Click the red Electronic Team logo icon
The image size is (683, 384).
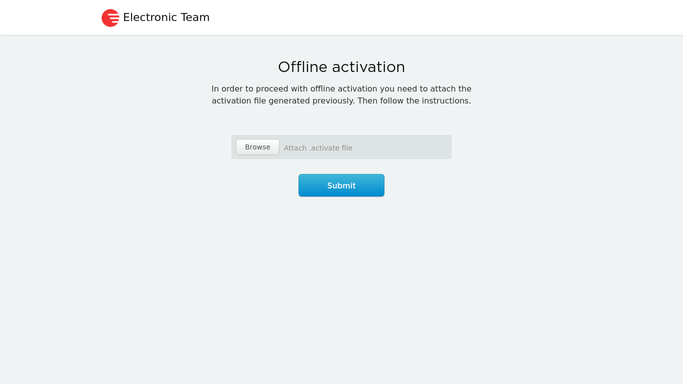coord(110,18)
